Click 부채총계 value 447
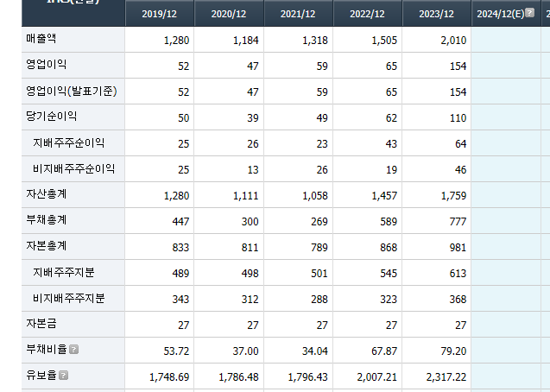 click(x=180, y=222)
